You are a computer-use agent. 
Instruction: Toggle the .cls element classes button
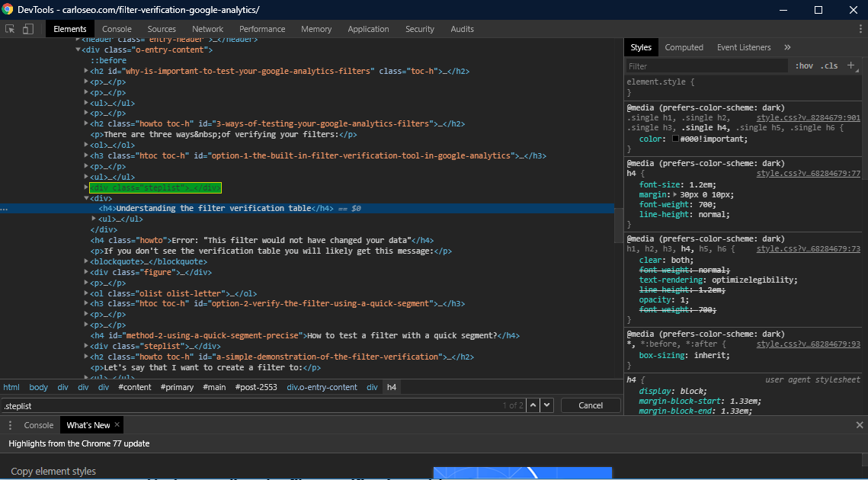(x=829, y=66)
